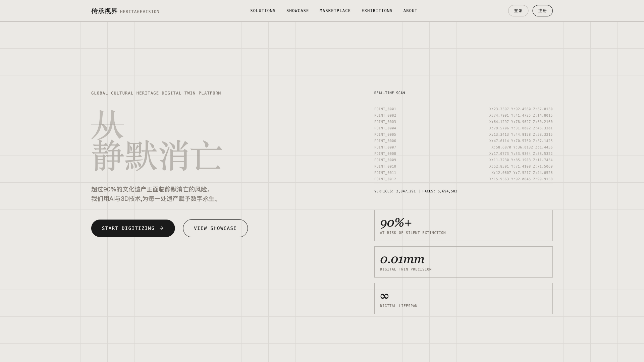Image resolution: width=644 pixels, height=362 pixels.
Task: Click the POINT_0006 scan data row
Action: click(463, 141)
